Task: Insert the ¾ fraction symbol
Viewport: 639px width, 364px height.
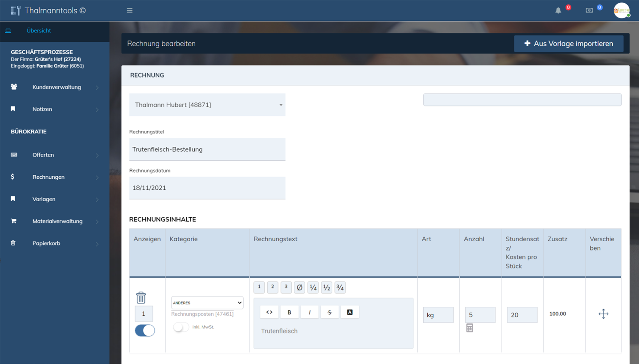Action: 340,287
